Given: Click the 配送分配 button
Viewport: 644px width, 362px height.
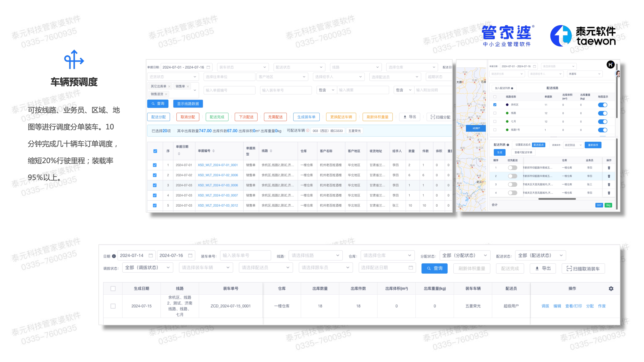Looking at the screenshot, I should pyautogui.click(x=158, y=117).
